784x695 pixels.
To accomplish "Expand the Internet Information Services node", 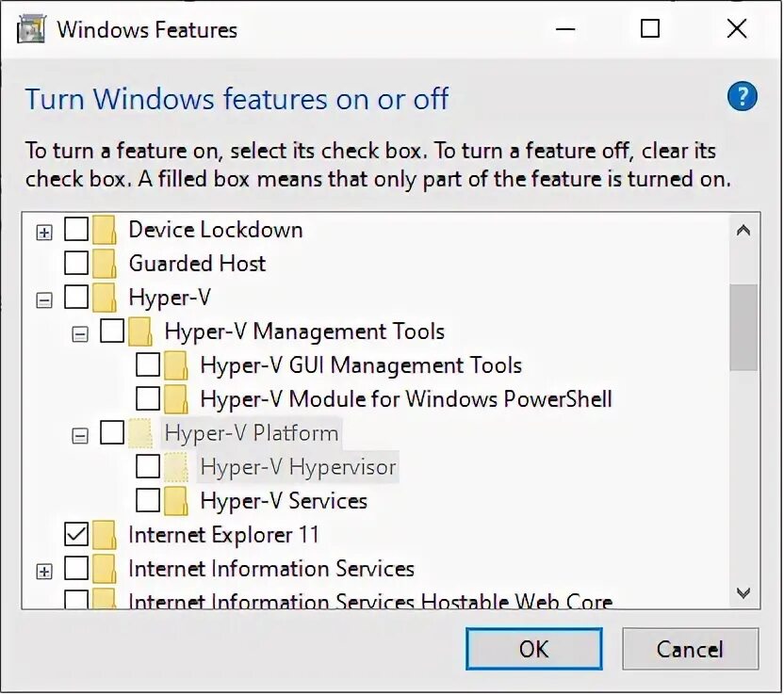I will pos(43,572).
